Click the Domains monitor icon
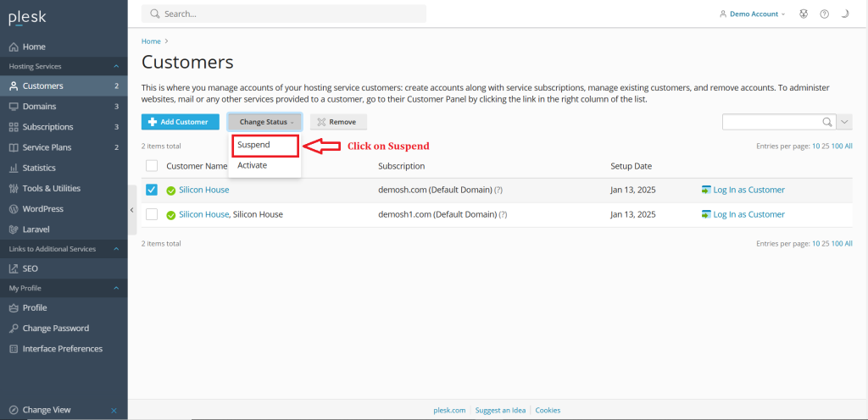The image size is (868, 420). pyautogui.click(x=14, y=107)
